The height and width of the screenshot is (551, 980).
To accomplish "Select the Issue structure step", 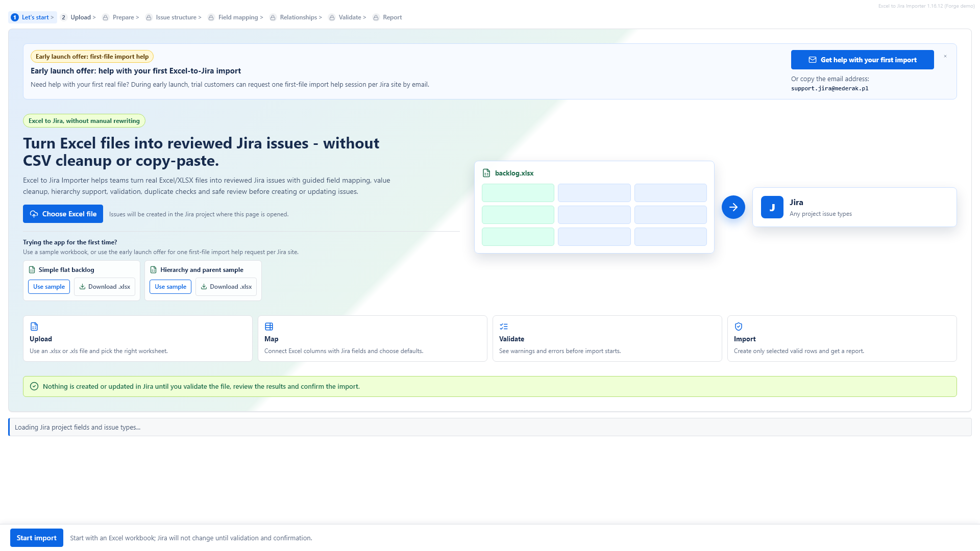I will [174, 17].
